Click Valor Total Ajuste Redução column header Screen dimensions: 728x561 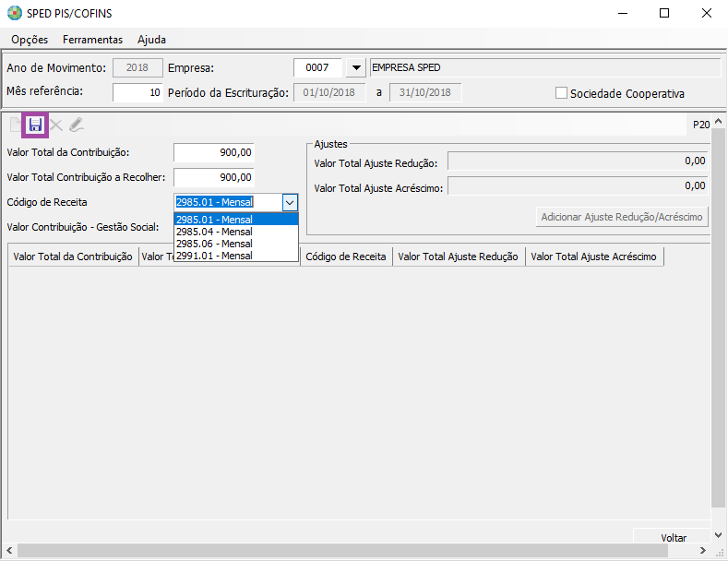coord(459,257)
